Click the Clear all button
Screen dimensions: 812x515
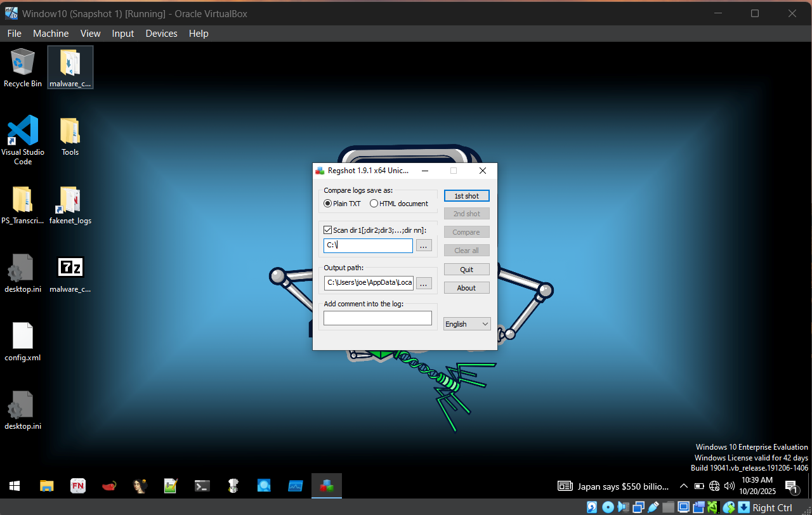[x=467, y=251]
